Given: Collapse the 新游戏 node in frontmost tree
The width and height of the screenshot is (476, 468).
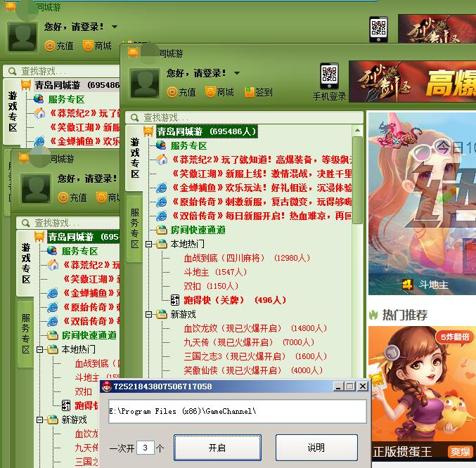Looking at the screenshot, I should [x=149, y=314].
